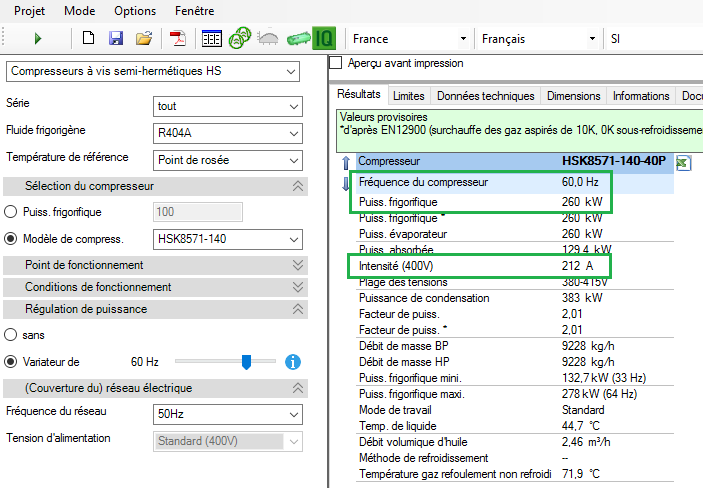The height and width of the screenshot is (488, 703).
Task: Click the Variateur frequency slider handle
Action: [245, 362]
